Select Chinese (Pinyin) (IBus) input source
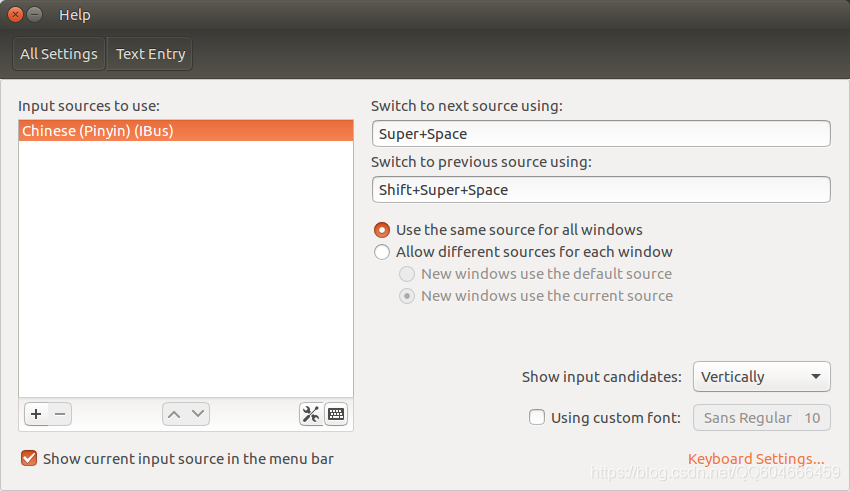The image size is (850, 491). (186, 131)
